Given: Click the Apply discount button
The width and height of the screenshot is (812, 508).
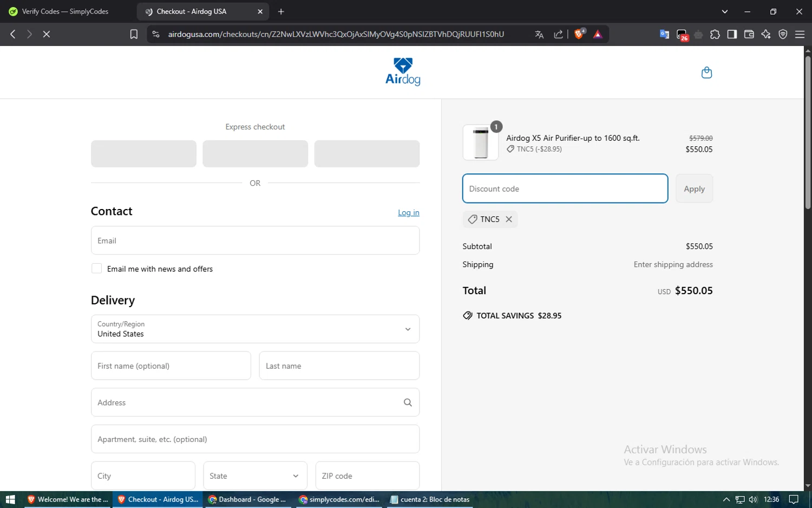Looking at the screenshot, I should tap(694, 188).
